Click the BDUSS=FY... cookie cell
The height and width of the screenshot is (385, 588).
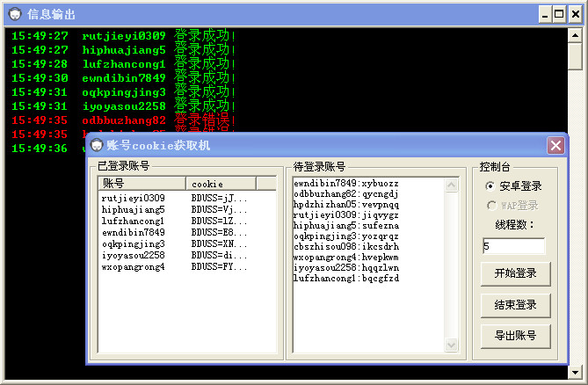(219, 267)
